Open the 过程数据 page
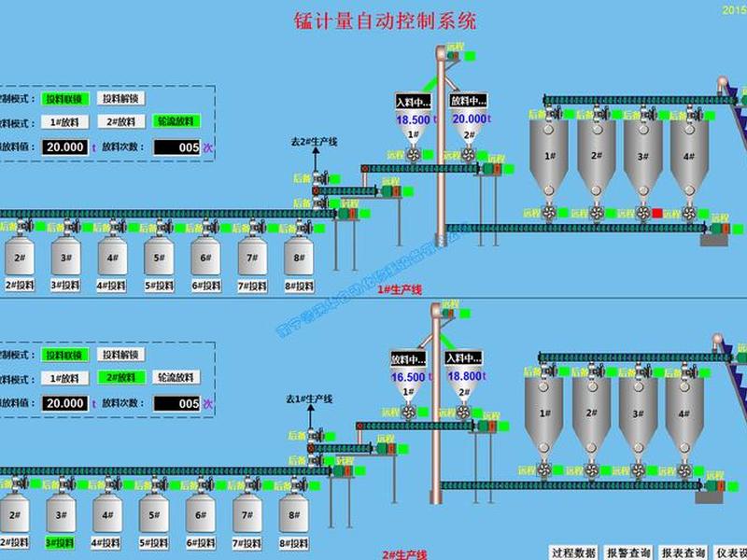This screenshot has height=560, width=747. [x=573, y=553]
